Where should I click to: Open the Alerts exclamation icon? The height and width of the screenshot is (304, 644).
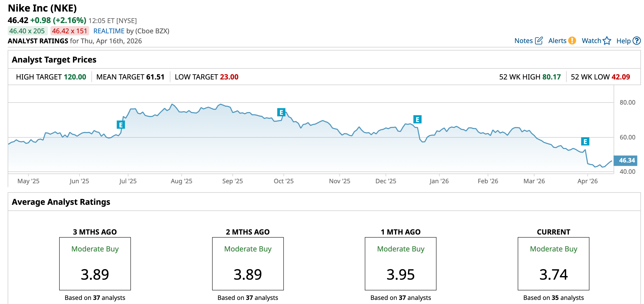pyautogui.click(x=572, y=41)
